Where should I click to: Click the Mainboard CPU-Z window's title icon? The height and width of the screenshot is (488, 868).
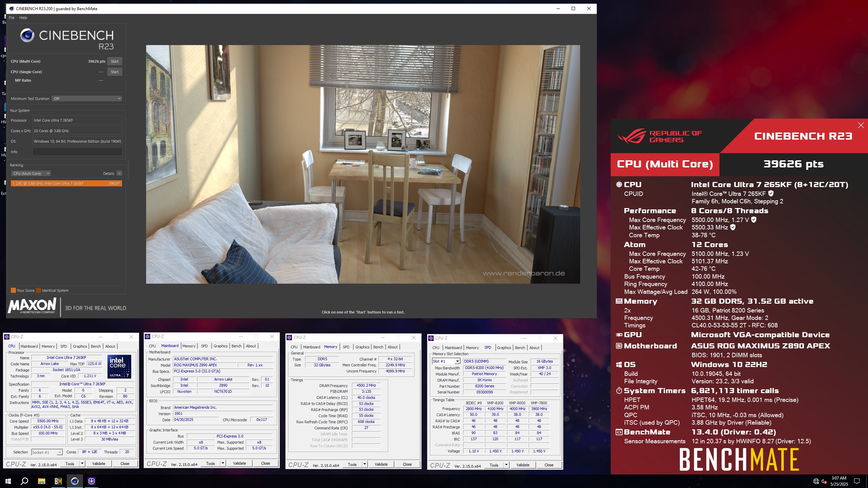click(147, 337)
